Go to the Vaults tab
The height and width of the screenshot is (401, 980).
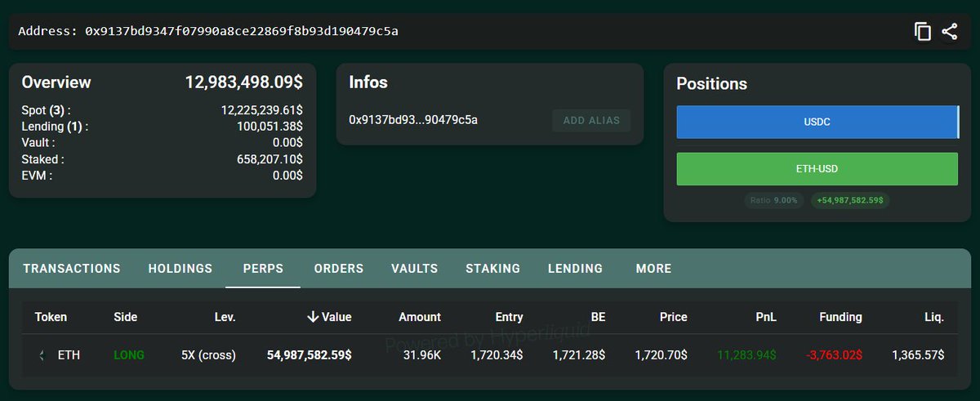[415, 269]
